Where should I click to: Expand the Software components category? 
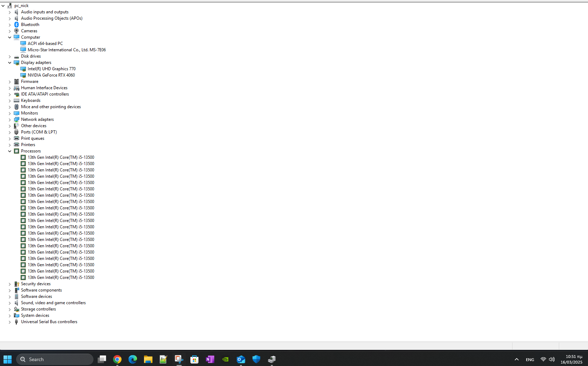(10, 290)
